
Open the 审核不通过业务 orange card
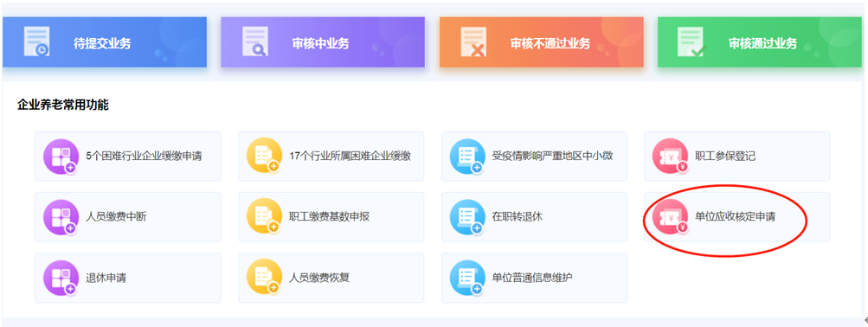point(542,42)
